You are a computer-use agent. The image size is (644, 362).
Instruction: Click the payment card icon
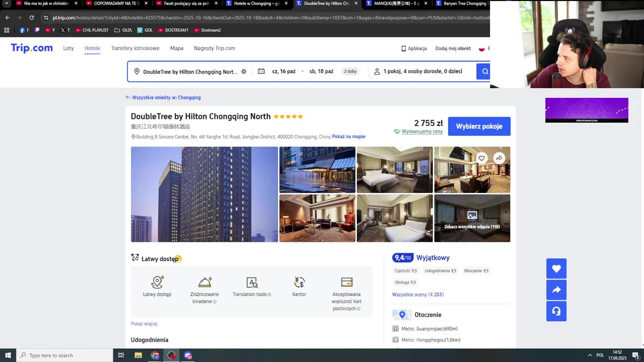[x=347, y=282]
